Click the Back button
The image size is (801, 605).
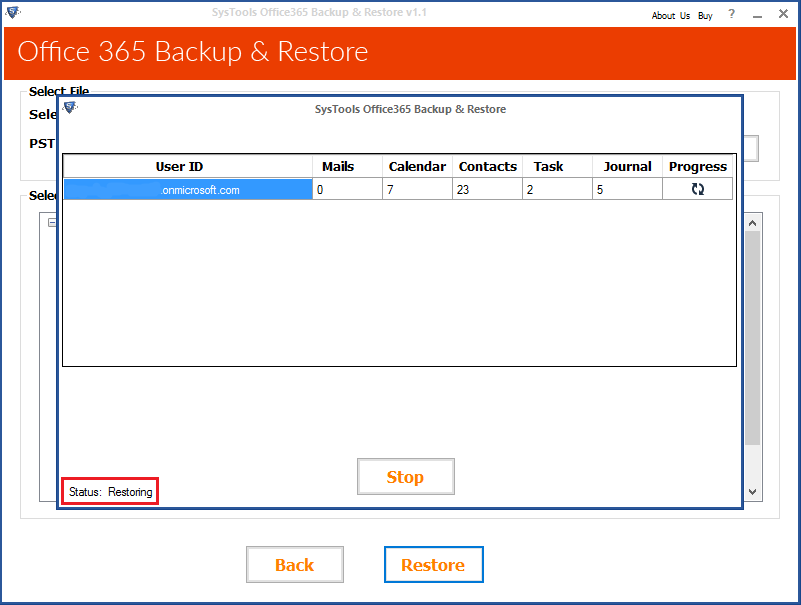[295, 565]
